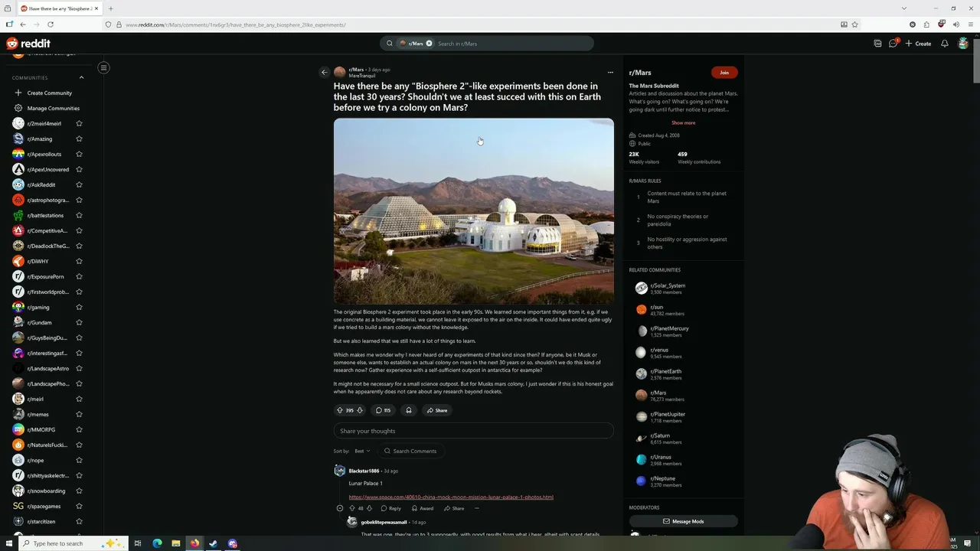Select Create Community in the sidebar
Viewport: 980px width, 551px height.
point(49,93)
